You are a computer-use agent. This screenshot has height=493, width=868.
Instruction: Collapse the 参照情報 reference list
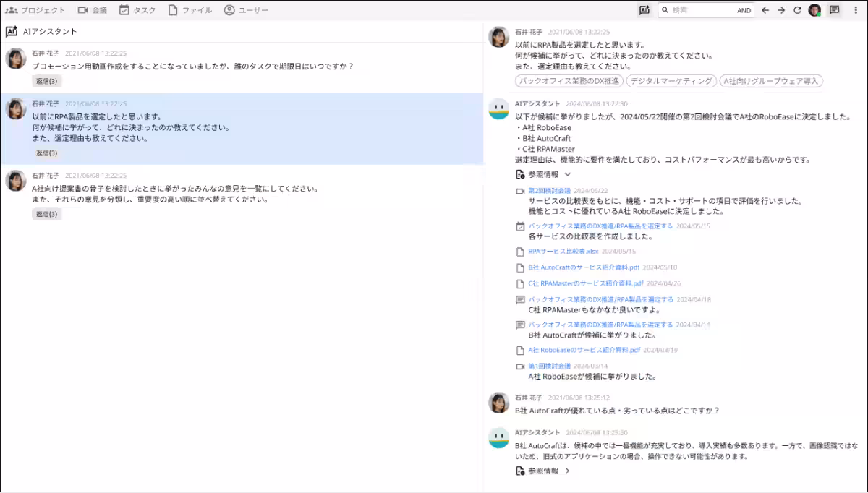542,173
